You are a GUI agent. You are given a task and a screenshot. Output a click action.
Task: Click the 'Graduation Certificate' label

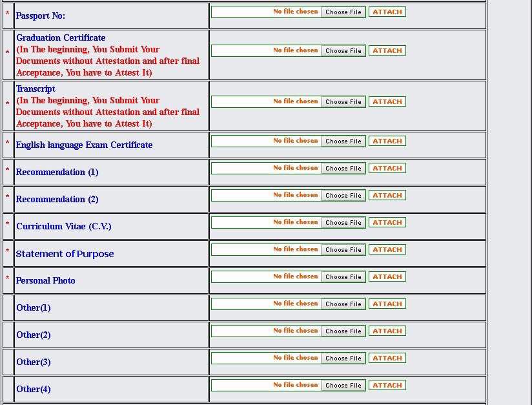[x=61, y=37]
